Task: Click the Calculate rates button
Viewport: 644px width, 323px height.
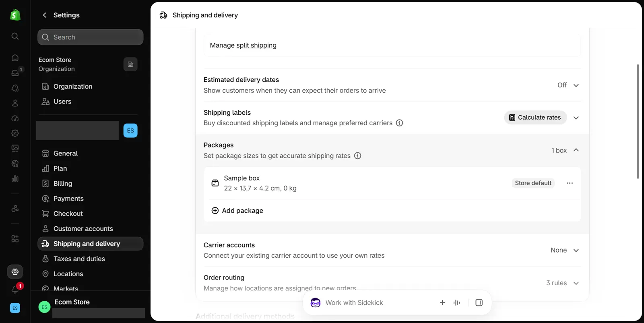Action: [535, 118]
